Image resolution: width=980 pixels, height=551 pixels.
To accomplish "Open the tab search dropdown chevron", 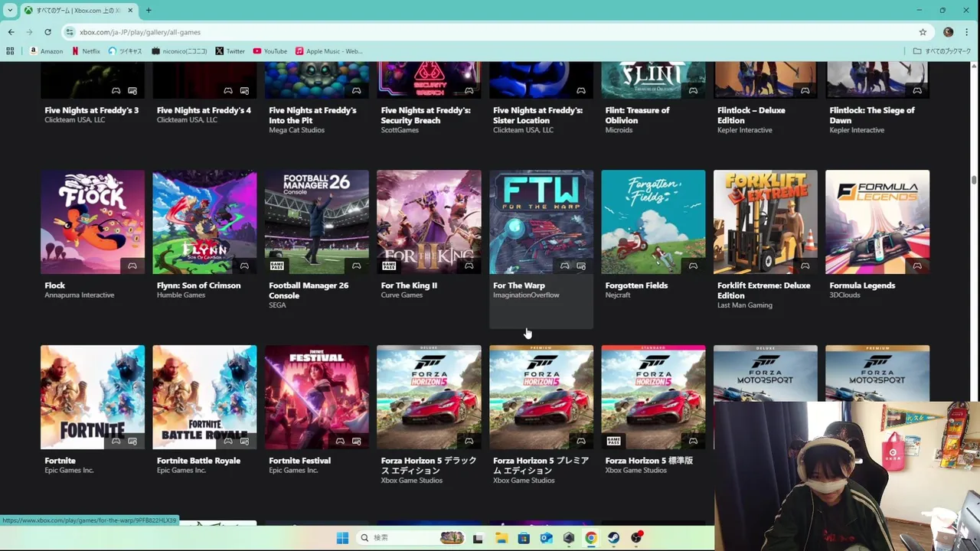I will coord(10,10).
